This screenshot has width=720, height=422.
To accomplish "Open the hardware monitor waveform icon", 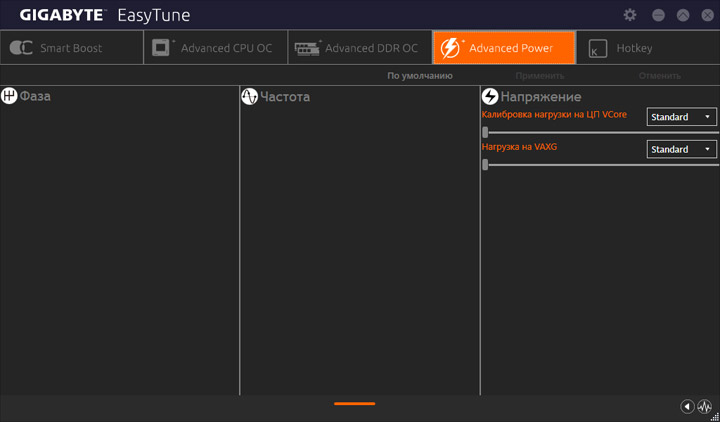I will coord(704,406).
